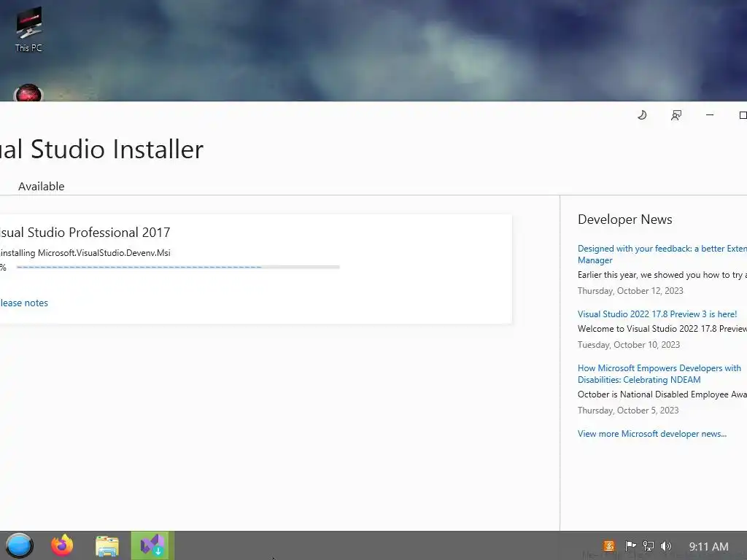The width and height of the screenshot is (747, 560).
Task: Open the 9:11 AM clock
Action: tap(708, 547)
